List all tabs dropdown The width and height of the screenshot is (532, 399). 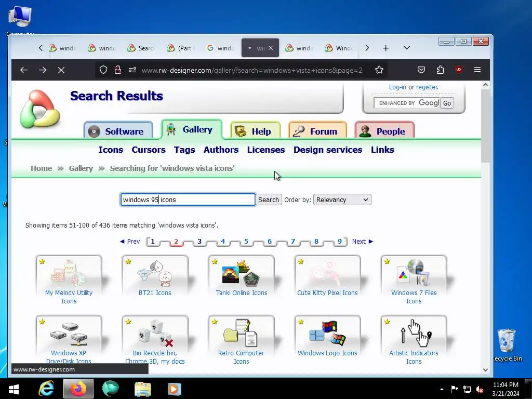tap(406, 48)
